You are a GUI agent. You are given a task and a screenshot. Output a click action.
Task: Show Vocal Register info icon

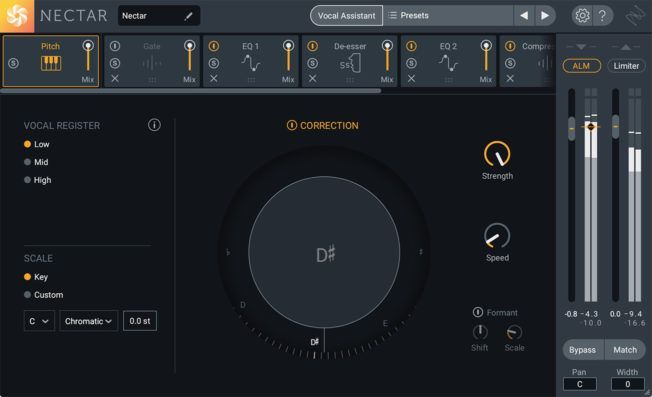click(154, 125)
